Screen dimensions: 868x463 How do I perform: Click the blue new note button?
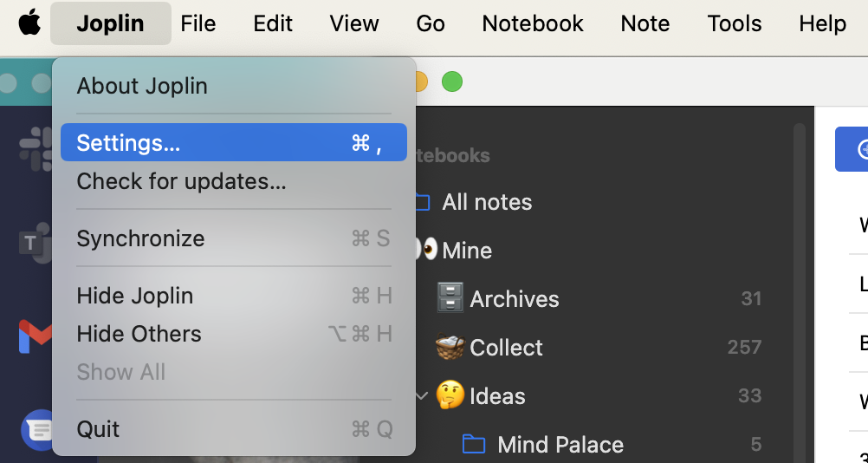tap(853, 149)
